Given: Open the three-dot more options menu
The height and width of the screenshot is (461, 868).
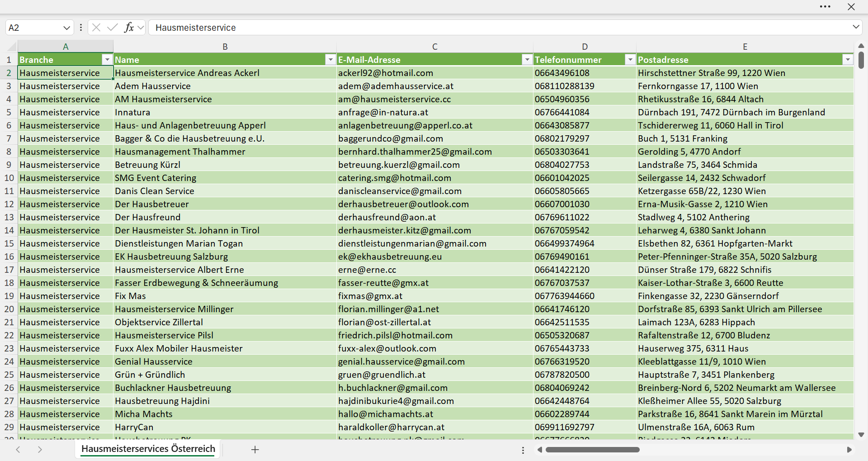Looking at the screenshot, I should coord(825,7).
